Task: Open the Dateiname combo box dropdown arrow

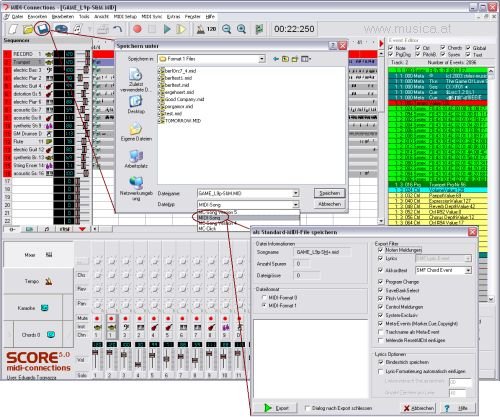Action: click(295, 193)
